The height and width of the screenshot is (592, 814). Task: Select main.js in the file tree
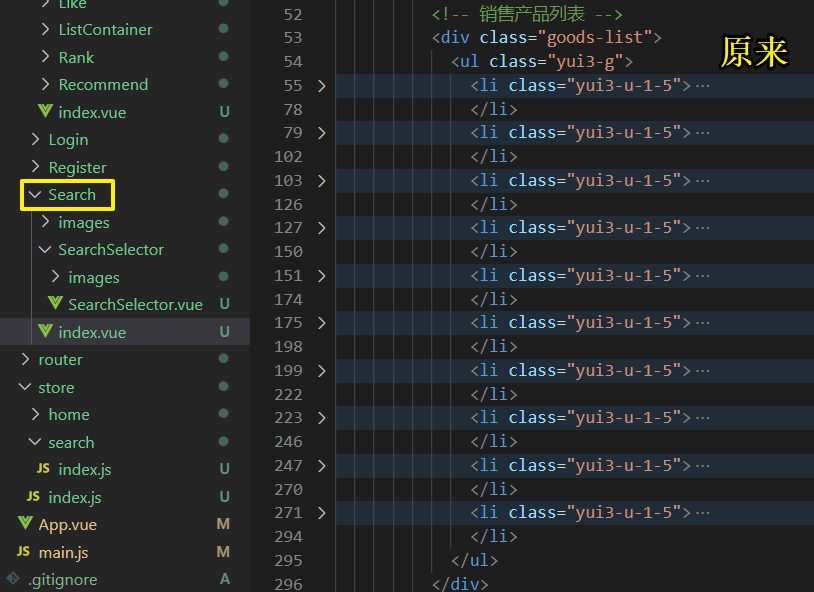64,552
